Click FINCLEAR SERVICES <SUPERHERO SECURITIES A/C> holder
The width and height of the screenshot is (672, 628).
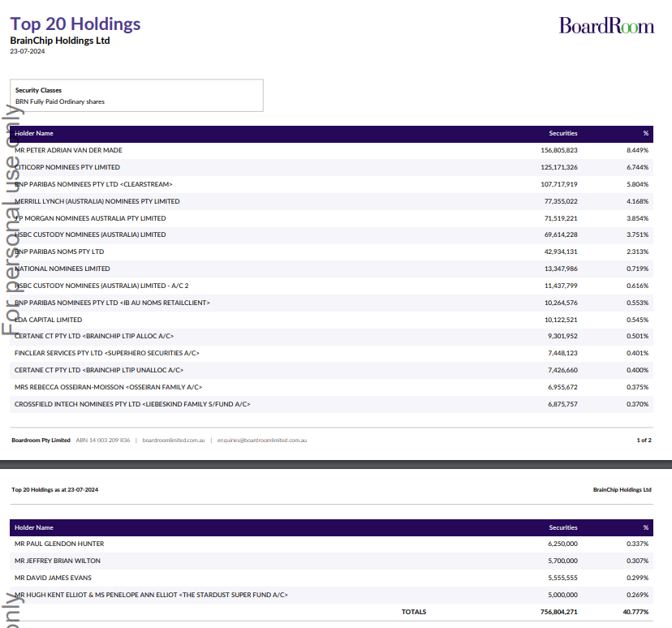pyautogui.click(x=107, y=354)
